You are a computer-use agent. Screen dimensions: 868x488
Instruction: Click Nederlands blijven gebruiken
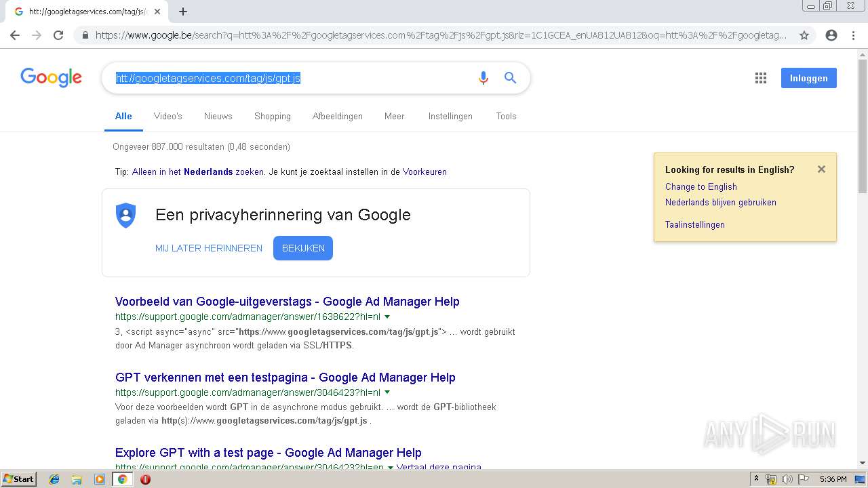tap(720, 202)
